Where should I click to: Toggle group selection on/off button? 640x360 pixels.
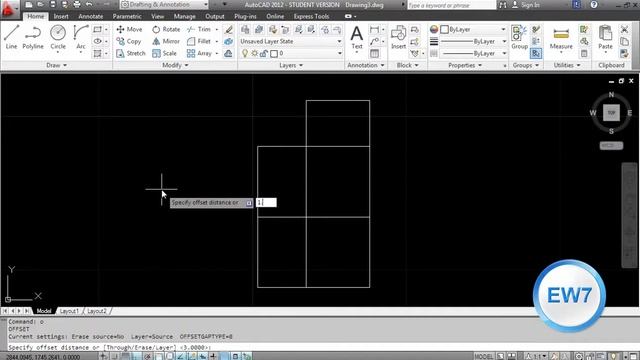[536, 53]
